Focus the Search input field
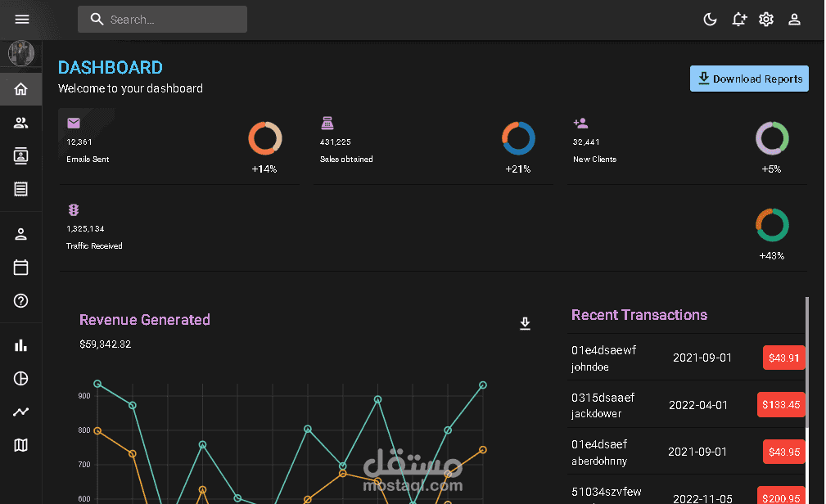 click(x=162, y=20)
